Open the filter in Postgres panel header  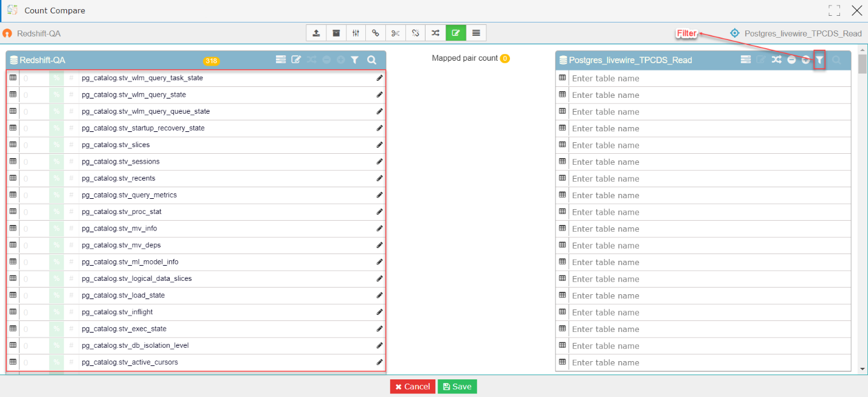(x=819, y=60)
